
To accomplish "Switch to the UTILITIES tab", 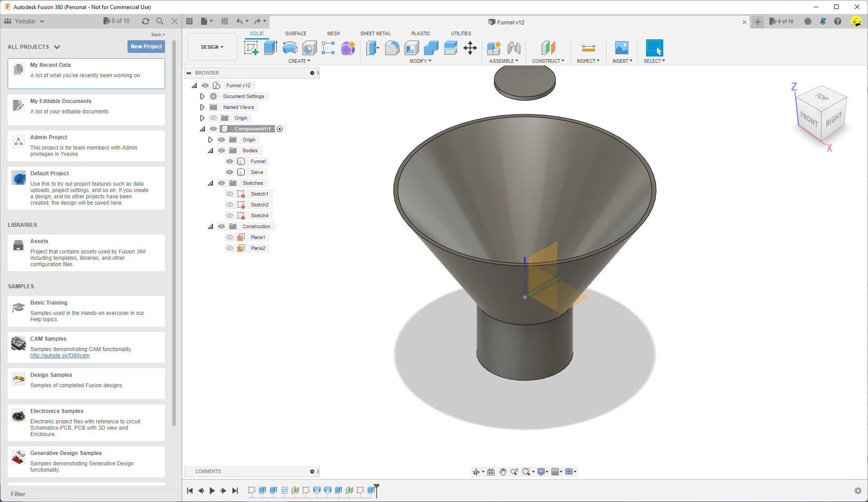I will [x=461, y=33].
